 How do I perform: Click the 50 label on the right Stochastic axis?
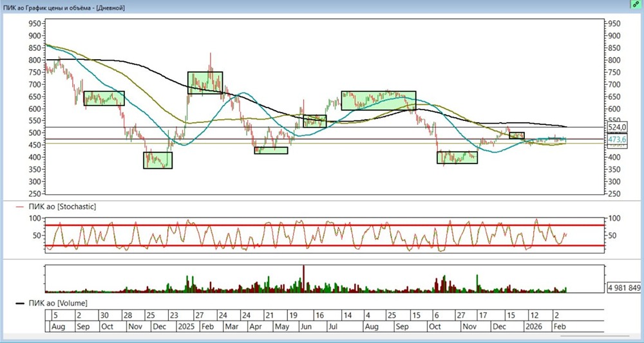point(612,236)
